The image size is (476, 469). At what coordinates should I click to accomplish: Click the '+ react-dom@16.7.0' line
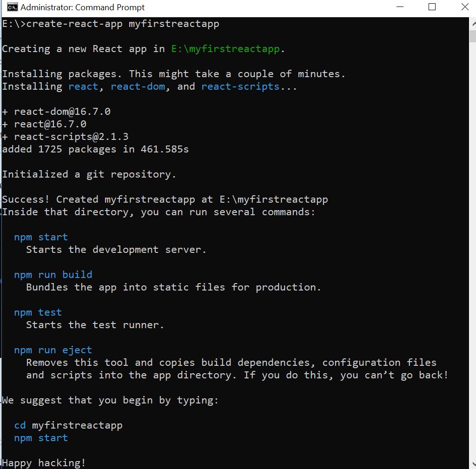pos(56,112)
